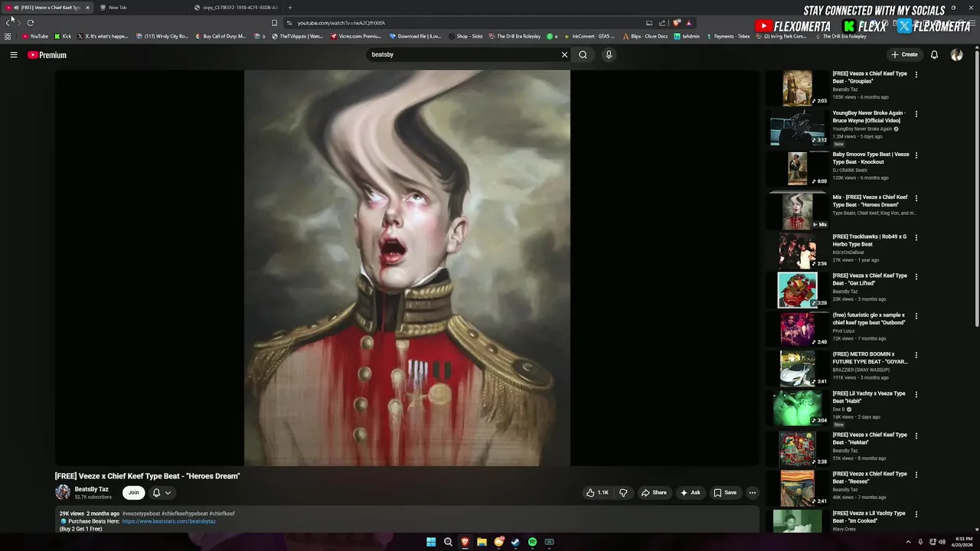The width and height of the screenshot is (980, 551).
Task: Start voice search with the microphone icon
Action: pos(609,55)
